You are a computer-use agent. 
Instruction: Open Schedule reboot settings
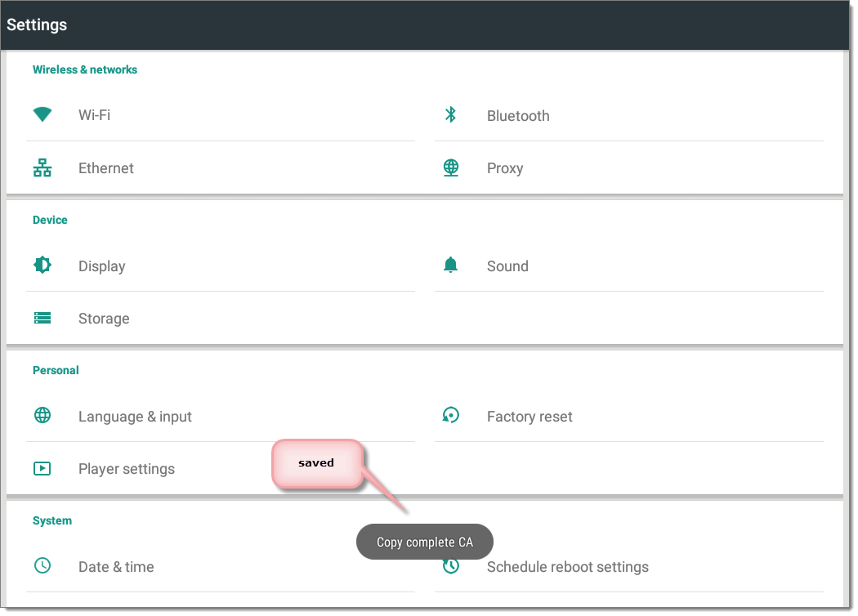[x=628, y=566]
